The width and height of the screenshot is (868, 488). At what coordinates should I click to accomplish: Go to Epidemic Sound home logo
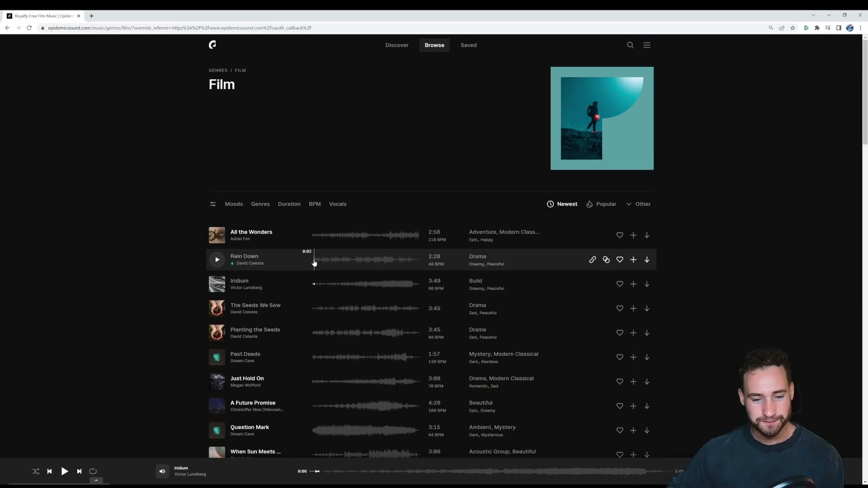pos(212,44)
